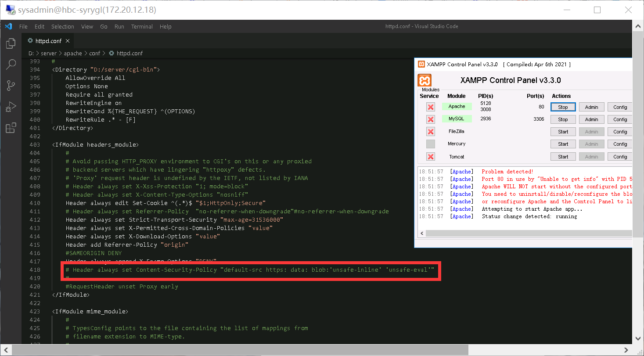The width and height of the screenshot is (644, 356).
Task: Stop the Apache module
Action: 563,107
